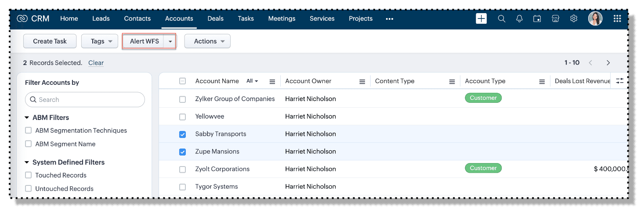The image size is (644, 214).
Task: Select the Yellowvee row checkbox
Action: [x=183, y=117]
